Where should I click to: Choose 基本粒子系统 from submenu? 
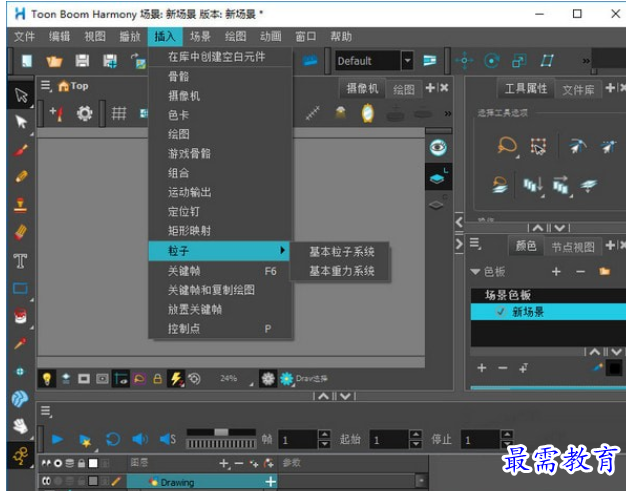pos(342,251)
